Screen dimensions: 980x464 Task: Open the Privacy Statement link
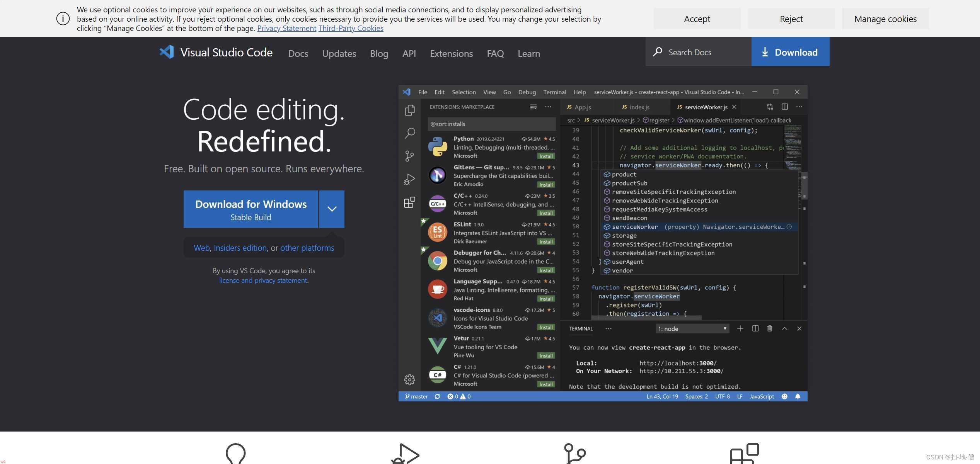pos(286,28)
